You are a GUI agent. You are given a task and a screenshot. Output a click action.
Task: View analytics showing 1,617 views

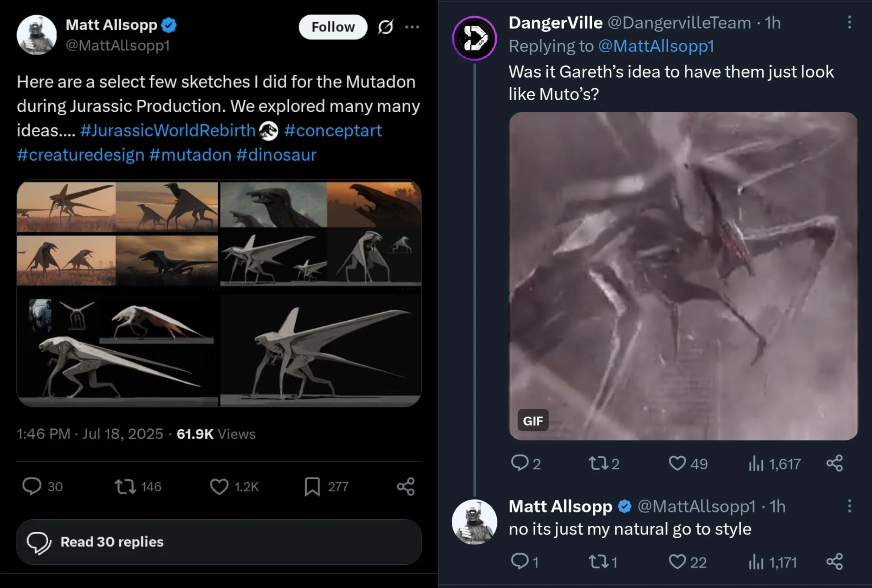[x=774, y=464]
